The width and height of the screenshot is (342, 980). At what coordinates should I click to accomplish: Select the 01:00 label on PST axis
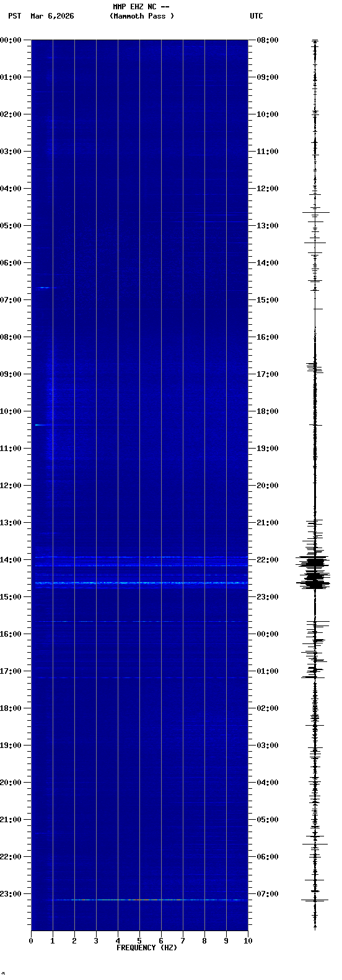tap(11, 77)
